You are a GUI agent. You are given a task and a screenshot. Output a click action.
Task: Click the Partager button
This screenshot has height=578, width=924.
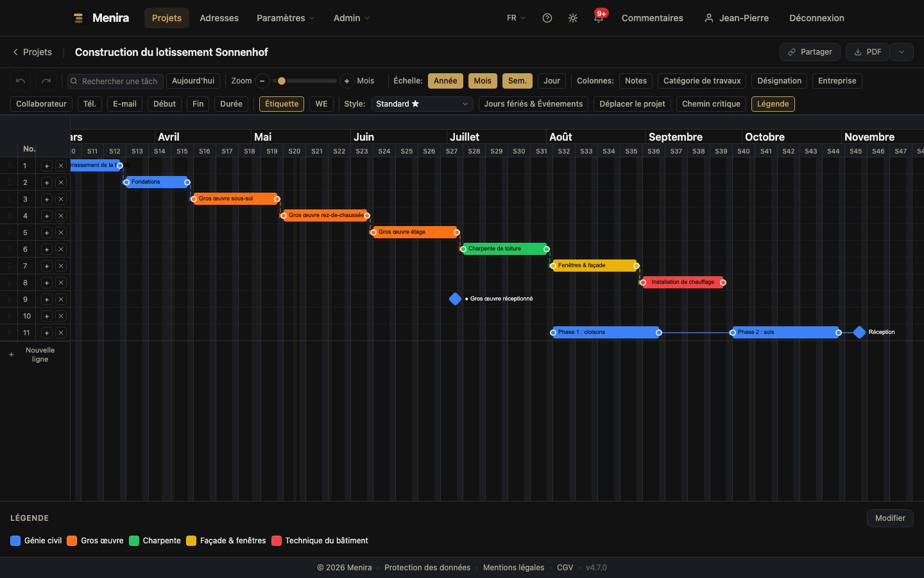pos(810,52)
